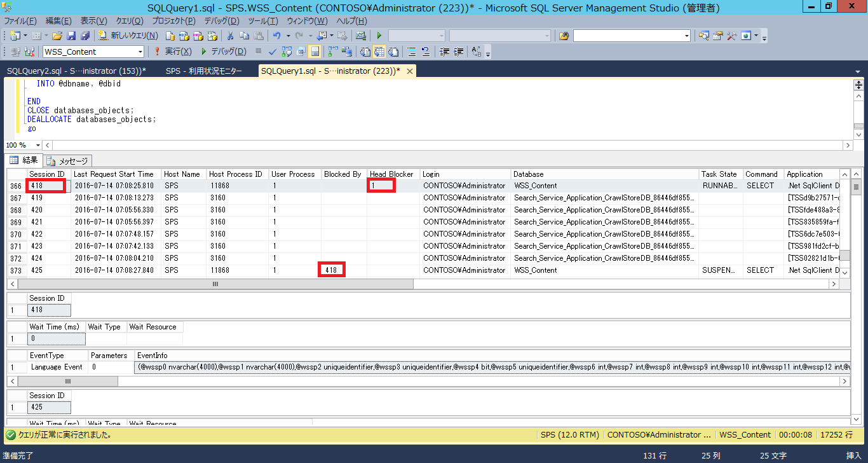The width and height of the screenshot is (868, 463).
Task: Close the SQLQuery1.sql tab
Action: point(410,71)
